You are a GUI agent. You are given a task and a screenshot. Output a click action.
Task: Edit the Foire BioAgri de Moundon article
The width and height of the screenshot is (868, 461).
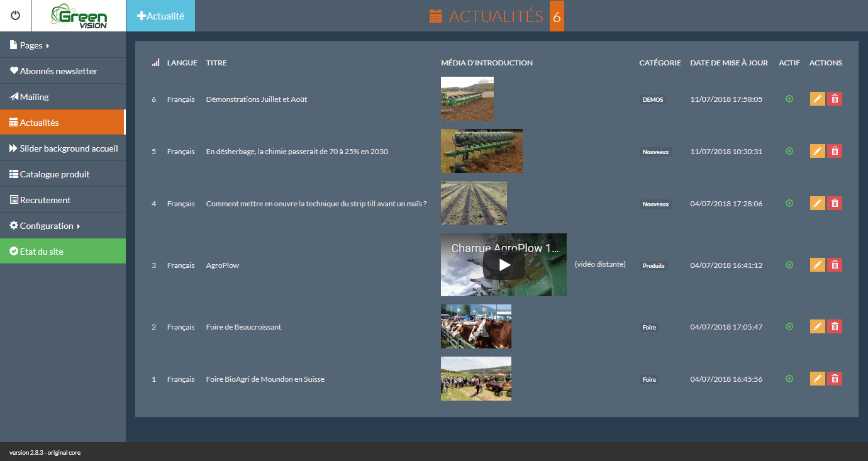click(817, 379)
